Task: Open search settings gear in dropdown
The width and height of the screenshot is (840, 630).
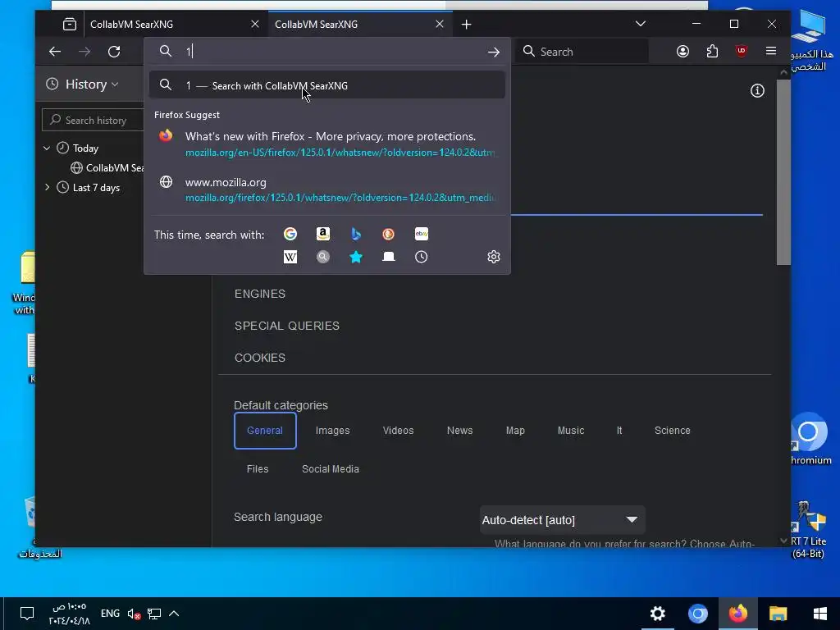Action: pos(493,257)
